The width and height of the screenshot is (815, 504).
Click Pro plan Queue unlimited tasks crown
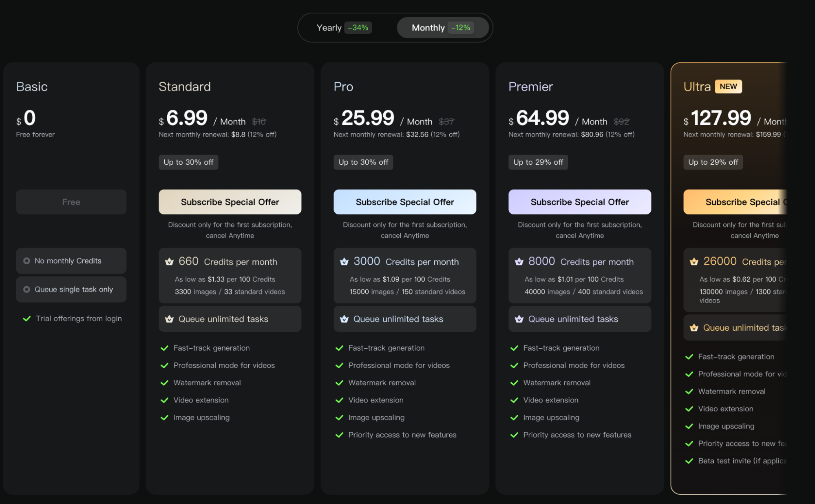pos(344,319)
